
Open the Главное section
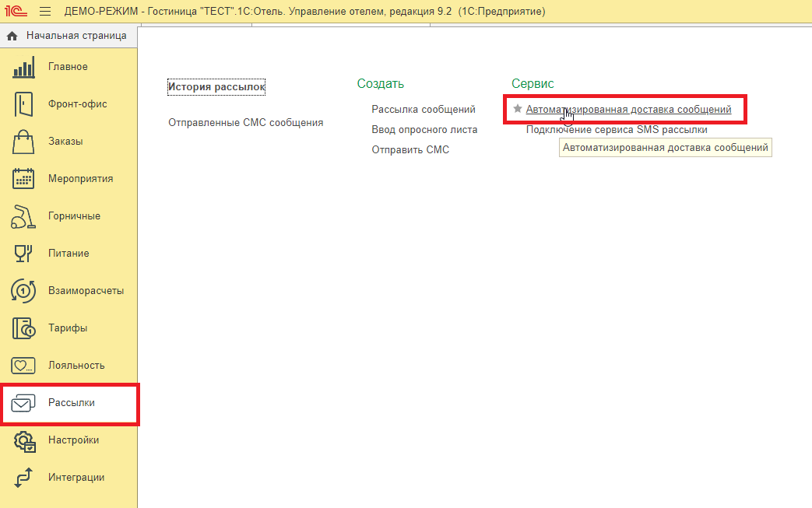coord(68,67)
